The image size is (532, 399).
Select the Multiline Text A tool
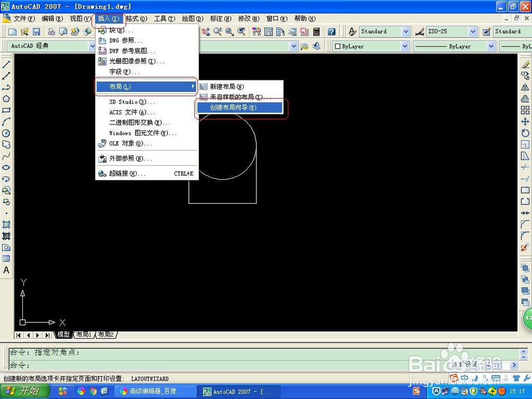click(x=6, y=270)
